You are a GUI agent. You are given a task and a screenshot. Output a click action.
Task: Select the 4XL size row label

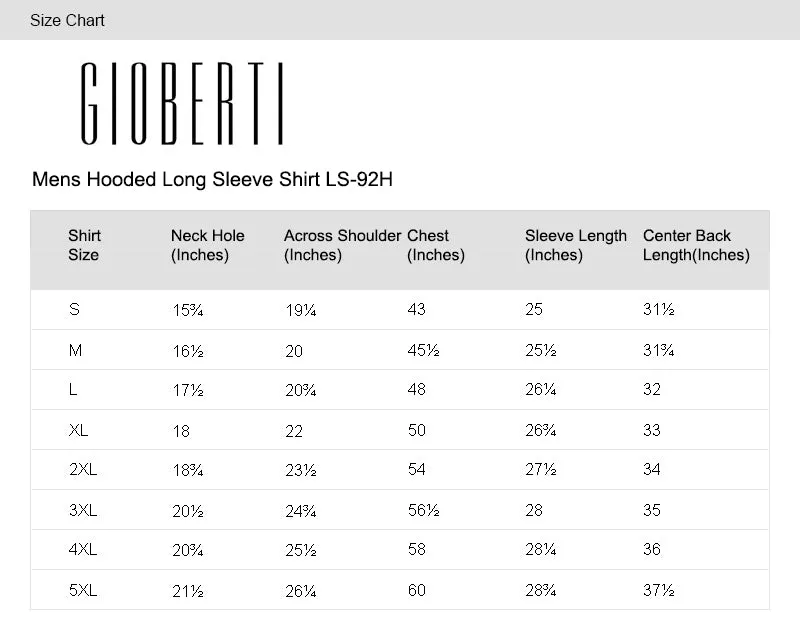point(83,550)
